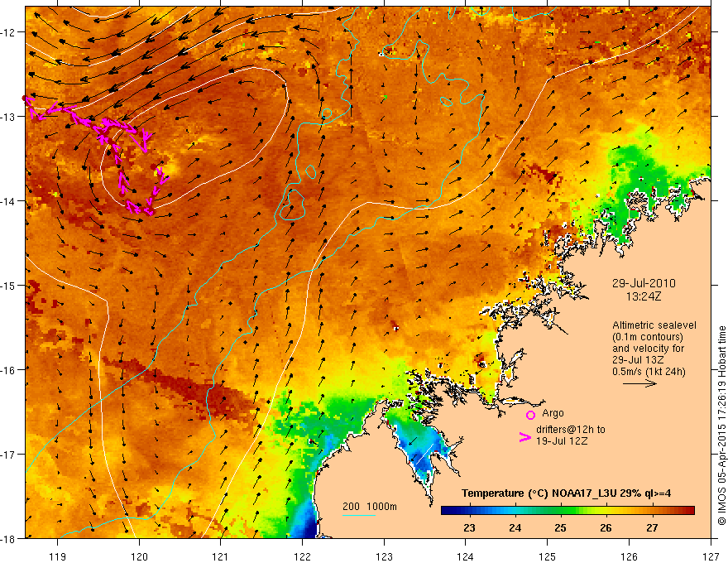
Task: Click colorbar tick label 25
Action: click(x=560, y=528)
